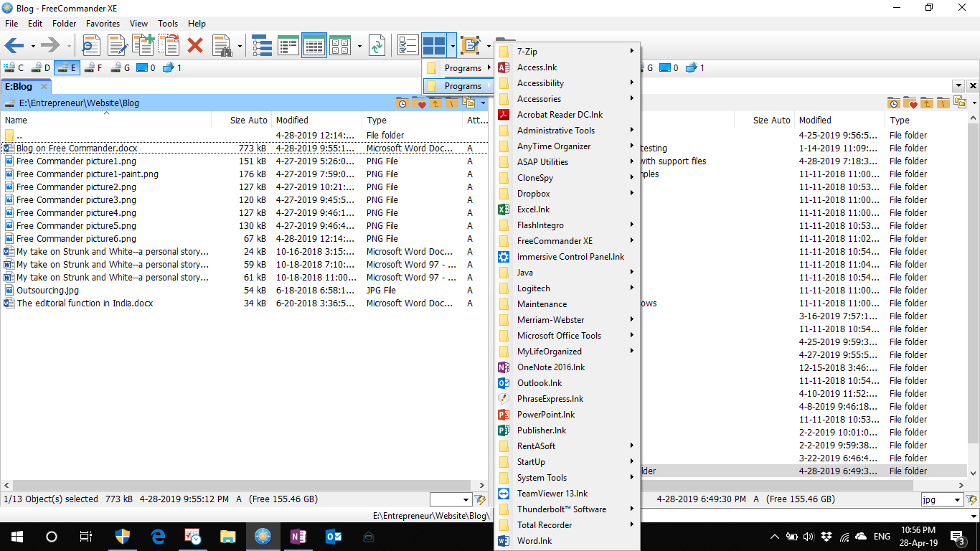Open Outlook.lnk from Programs menu
This screenshot has width=980, height=551.
coord(567,383)
